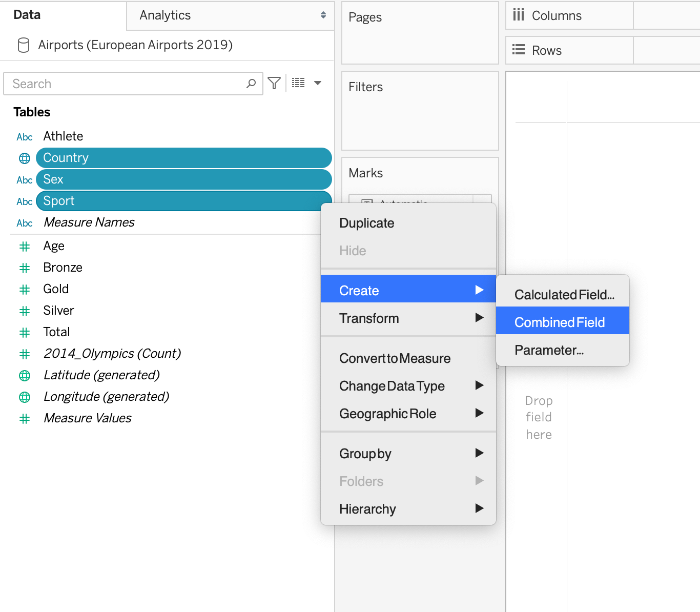Click the view-as-list grid icon

tap(298, 83)
